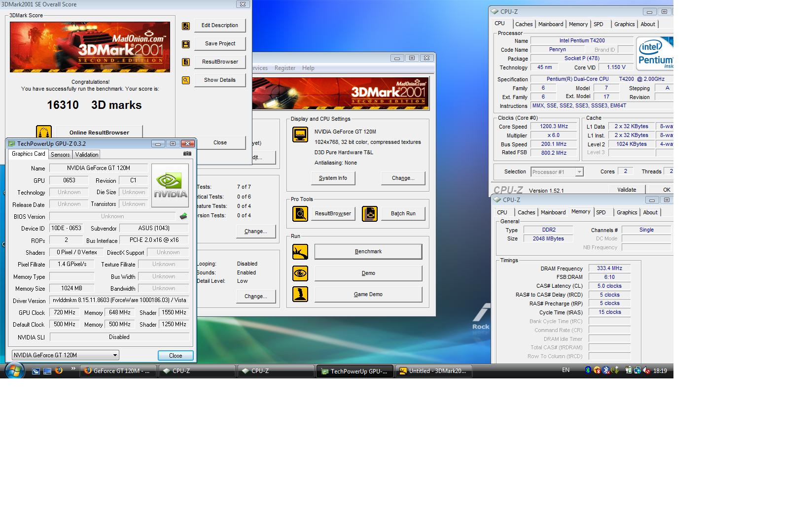
Task: Click the Demo button
Action: (x=368, y=273)
